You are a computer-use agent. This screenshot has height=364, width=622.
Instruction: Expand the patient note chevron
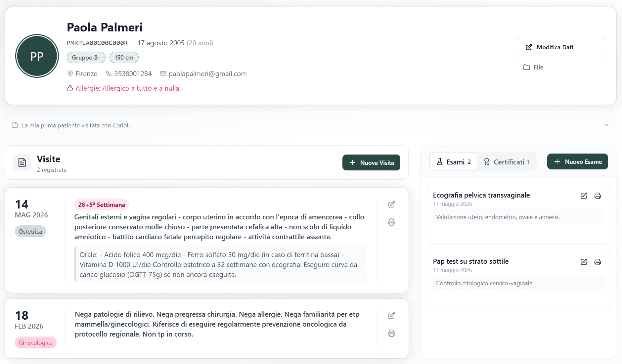click(x=606, y=125)
